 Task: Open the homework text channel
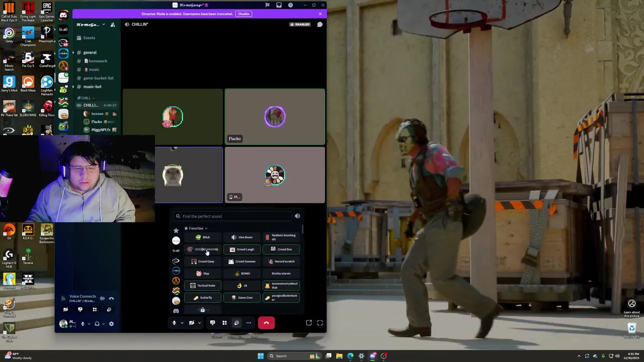(x=96, y=61)
